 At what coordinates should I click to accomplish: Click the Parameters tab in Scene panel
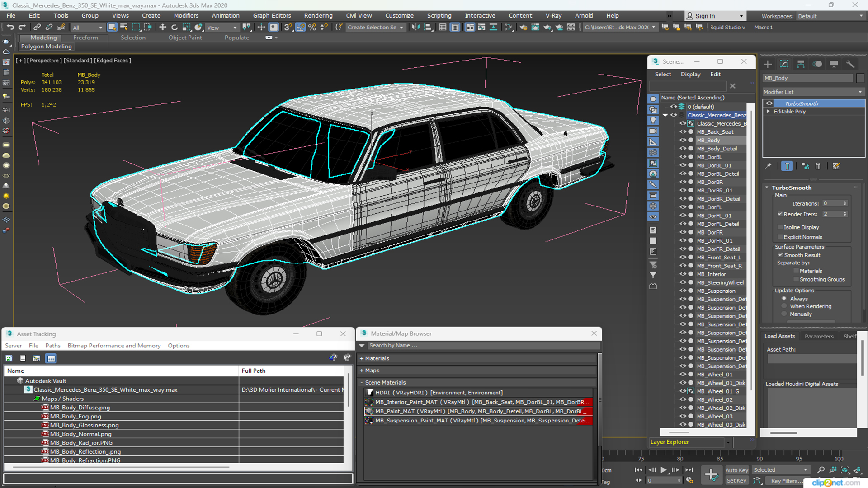click(819, 336)
